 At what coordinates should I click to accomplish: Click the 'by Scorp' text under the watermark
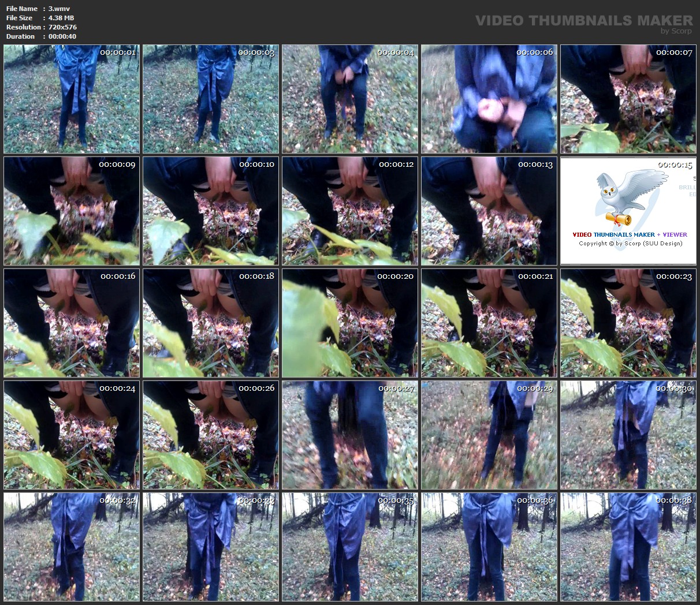[x=676, y=31]
